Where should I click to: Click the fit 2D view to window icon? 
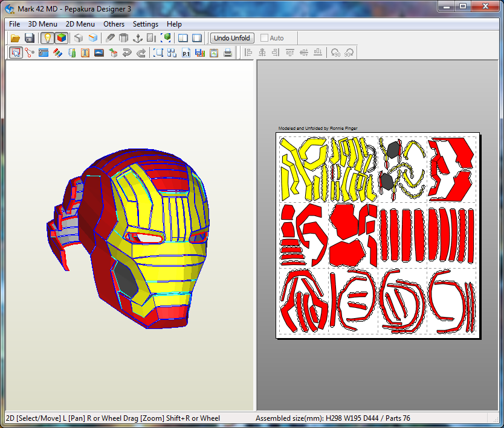tap(158, 53)
